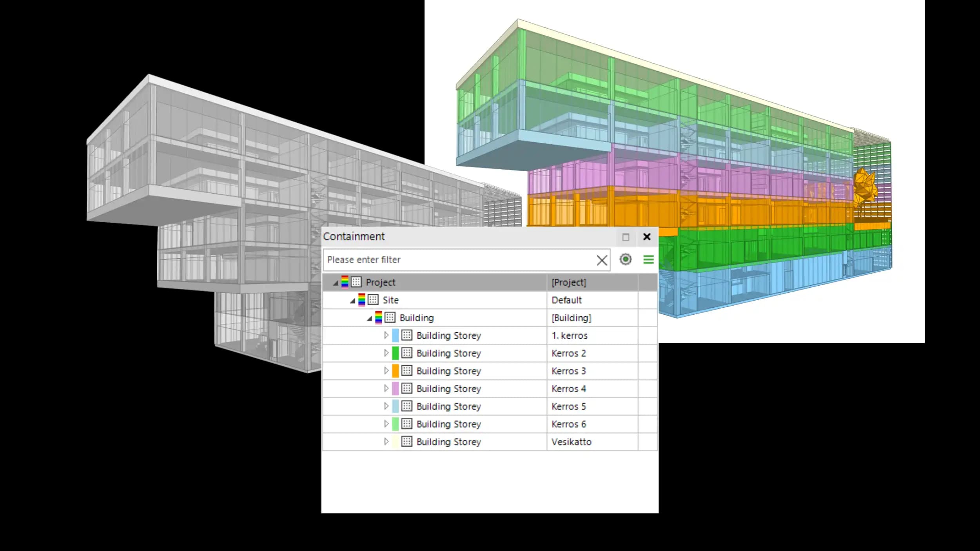Click the green hamburger menu icon
The height and width of the screenshot is (551, 980).
point(648,259)
